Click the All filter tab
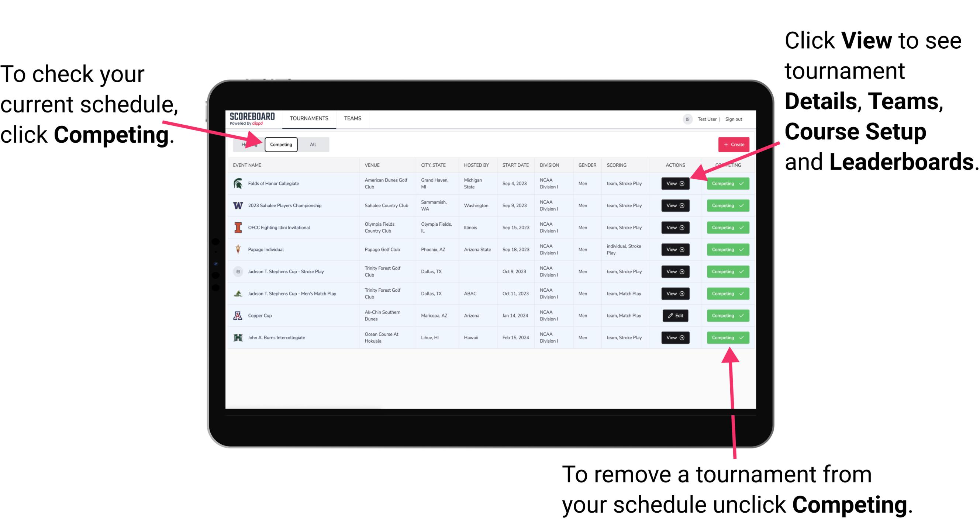980x527 pixels. tap(311, 143)
